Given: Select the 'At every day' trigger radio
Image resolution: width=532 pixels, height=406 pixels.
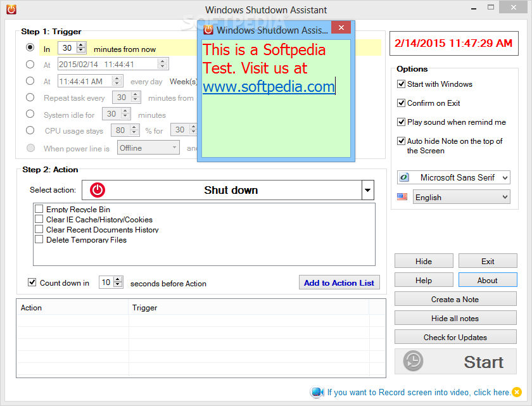Looking at the screenshot, I should pos(30,80).
